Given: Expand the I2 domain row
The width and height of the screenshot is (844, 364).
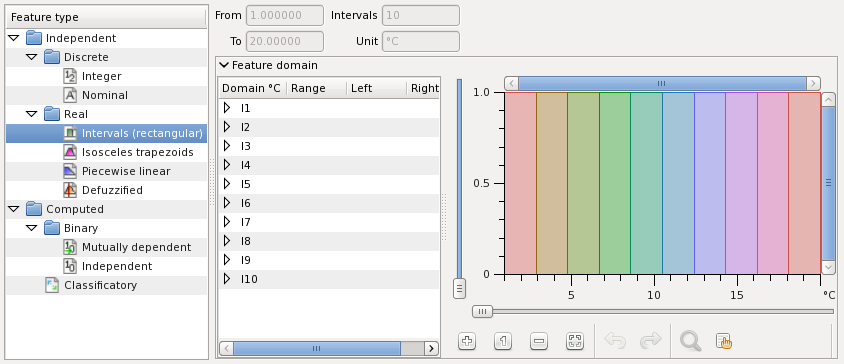Looking at the screenshot, I should coord(227,127).
